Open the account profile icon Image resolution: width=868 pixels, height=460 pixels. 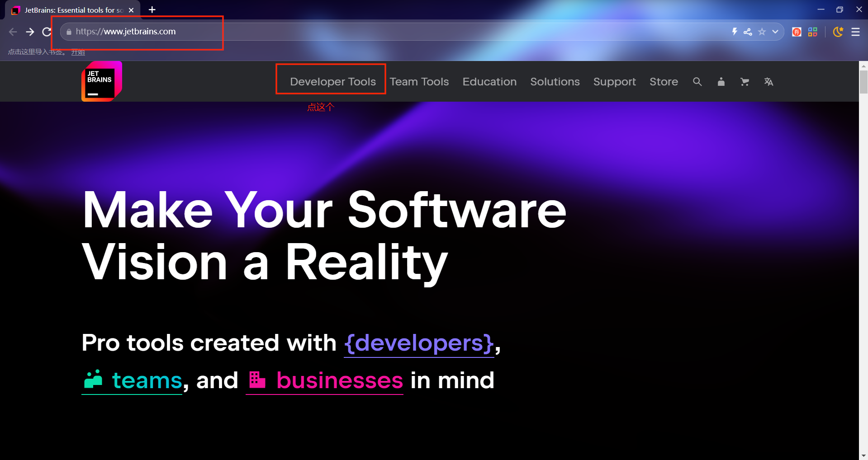point(721,82)
